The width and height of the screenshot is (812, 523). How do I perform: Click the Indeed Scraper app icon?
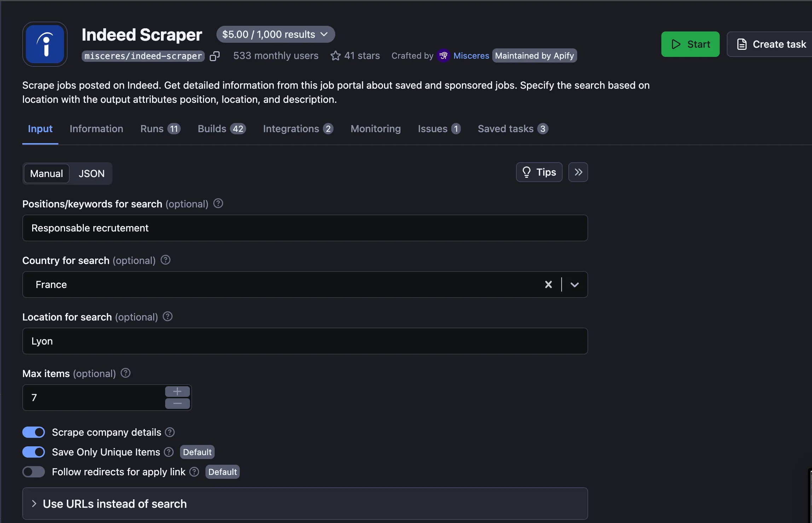coord(45,44)
